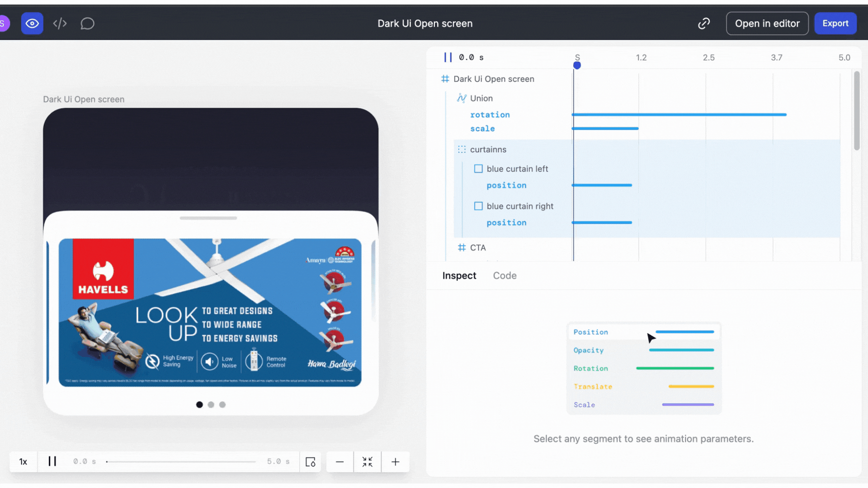This screenshot has height=488, width=868.
Task: Click the dotted group icon beside curtainns
Action: [x=462, y=150]
